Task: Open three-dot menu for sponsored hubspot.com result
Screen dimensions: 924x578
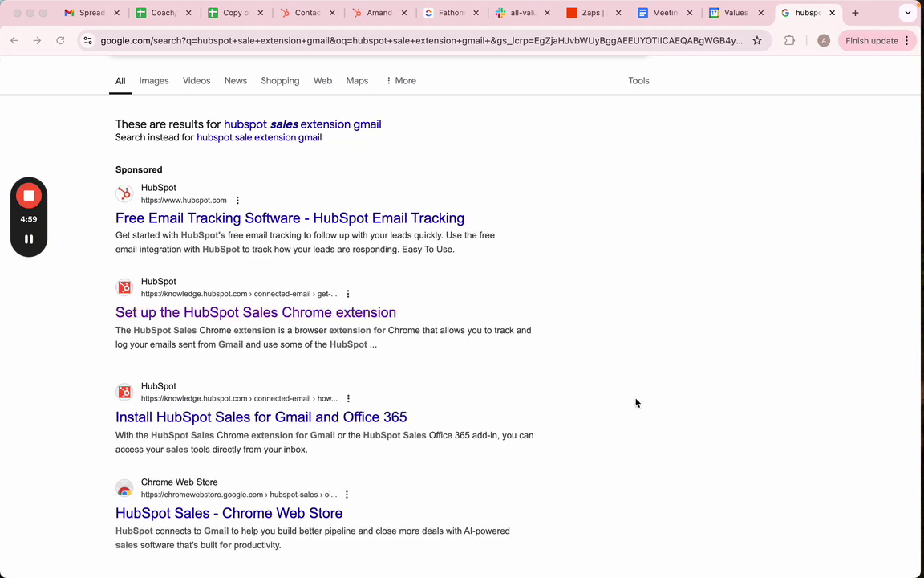Action: click(x=237, y=201)
